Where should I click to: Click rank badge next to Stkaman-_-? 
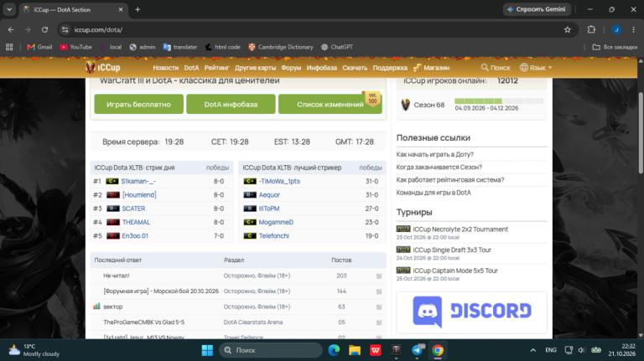112,181
